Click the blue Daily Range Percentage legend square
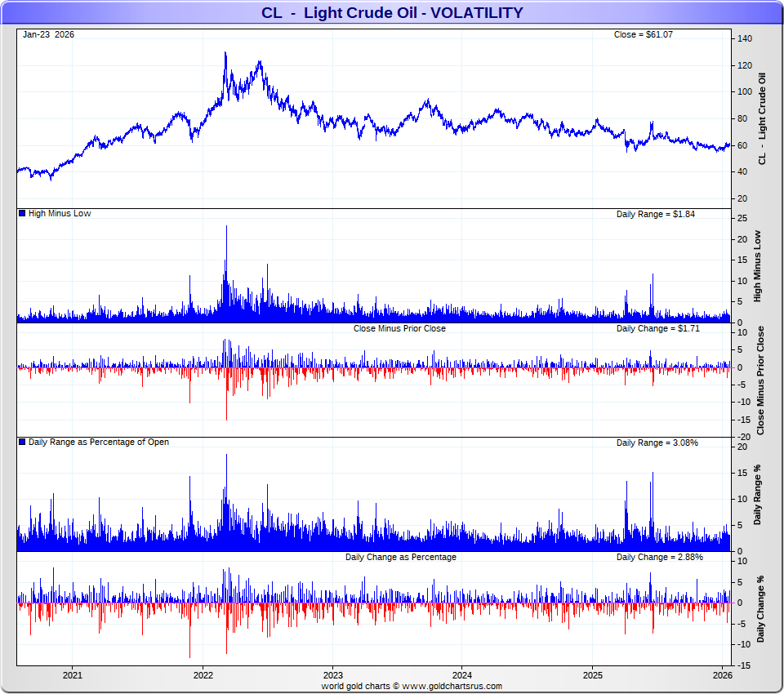The image size is (784, 694). [22, 443]
